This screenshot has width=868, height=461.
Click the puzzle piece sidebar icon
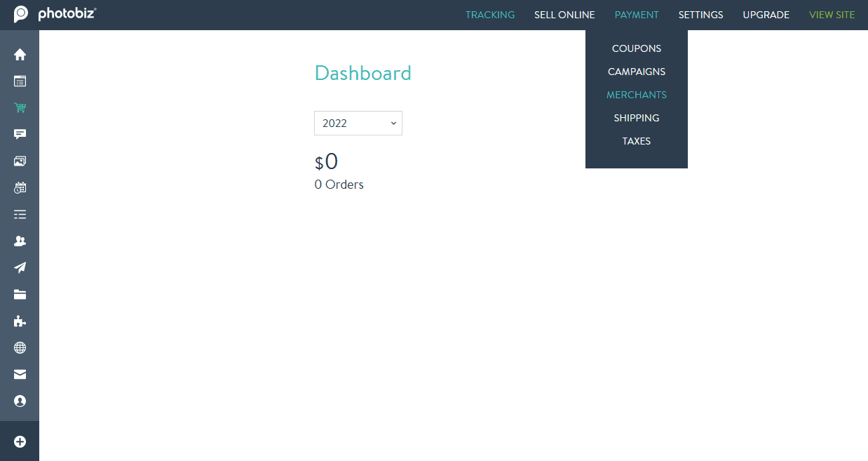coord(20,321)
